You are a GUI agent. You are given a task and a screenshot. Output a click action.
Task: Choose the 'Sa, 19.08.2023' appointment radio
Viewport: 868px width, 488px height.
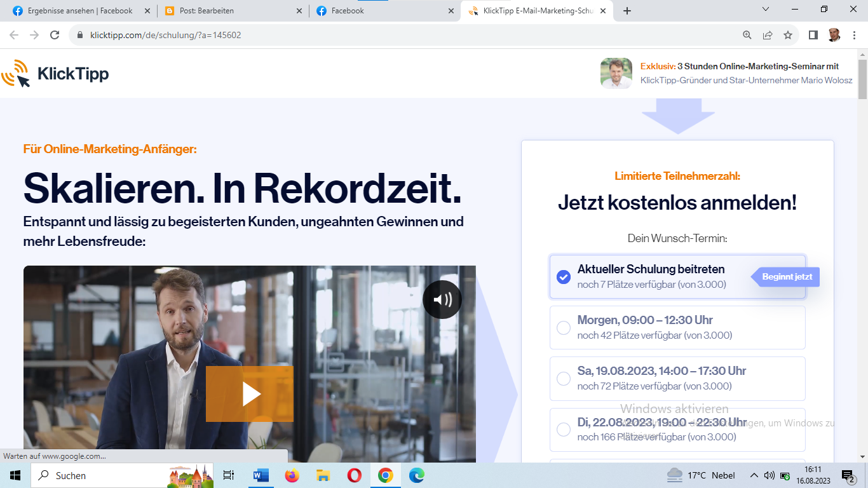[x=564, y=379]
